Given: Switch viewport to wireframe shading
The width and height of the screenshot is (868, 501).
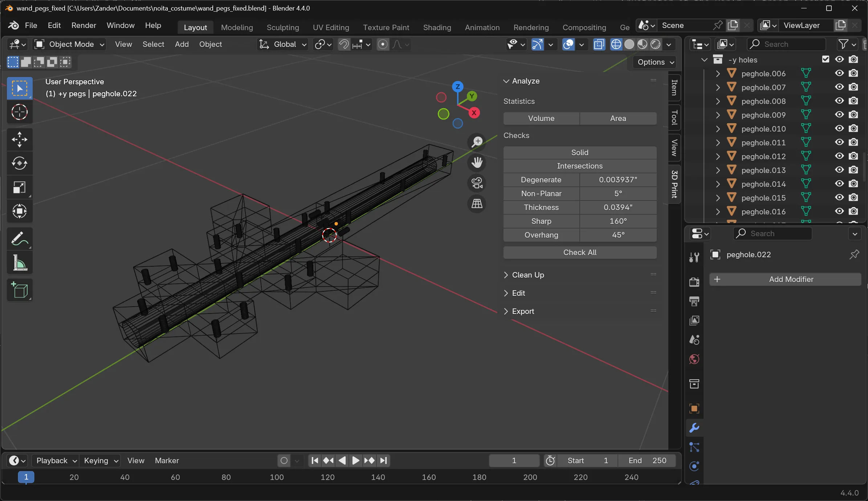Looking at the screenshot, I should click(616, 44).
